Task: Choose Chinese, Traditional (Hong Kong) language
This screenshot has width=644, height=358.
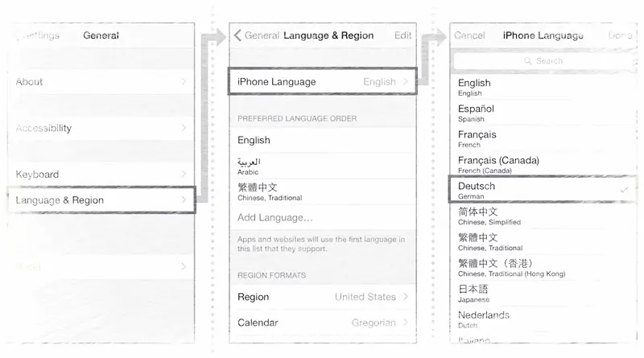Action: point(543,268)
